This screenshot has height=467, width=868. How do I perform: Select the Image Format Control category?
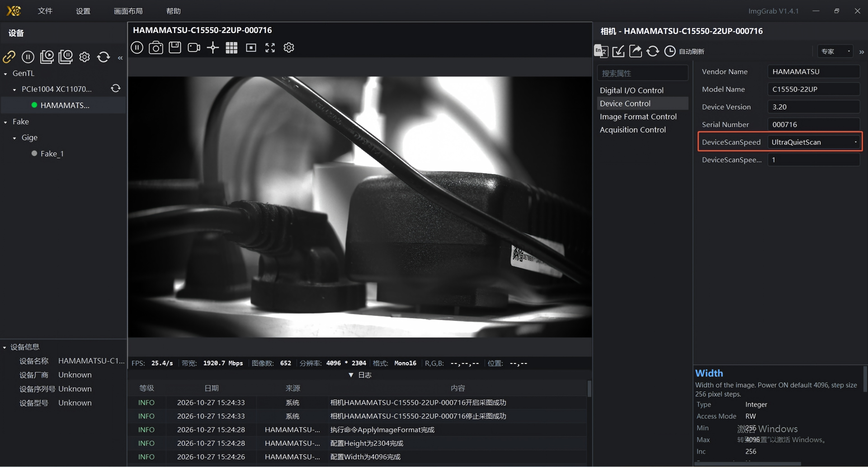pos(642,117)
